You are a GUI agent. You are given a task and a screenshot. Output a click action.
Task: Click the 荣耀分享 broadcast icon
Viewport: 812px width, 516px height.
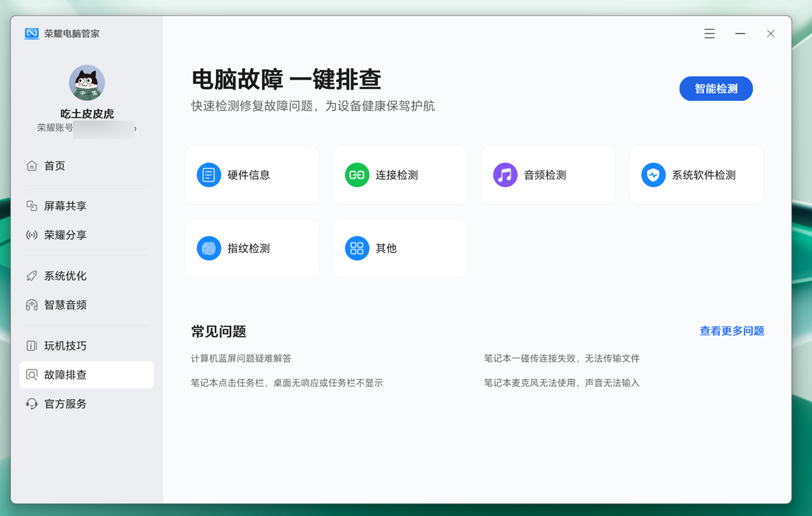[x=32, y=235]
